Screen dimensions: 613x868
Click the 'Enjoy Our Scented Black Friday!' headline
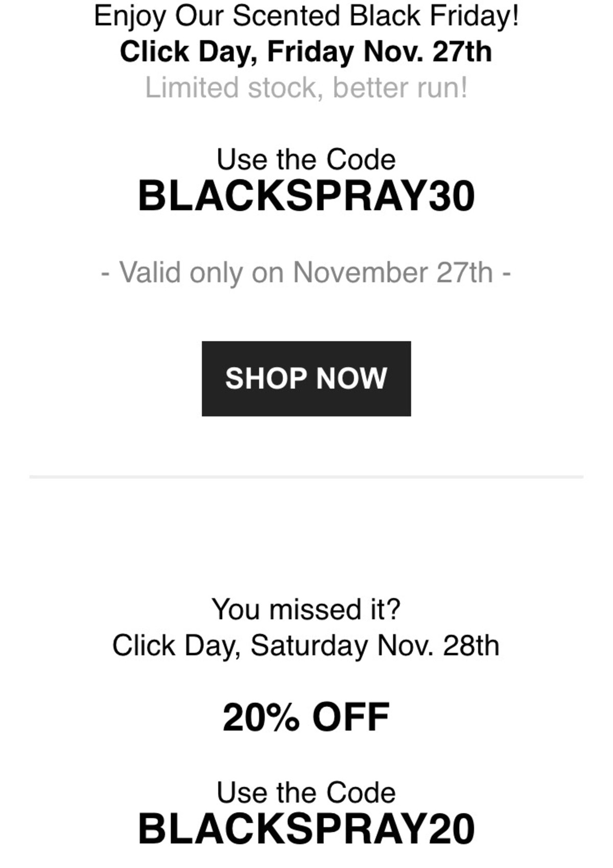pos(306,16)
